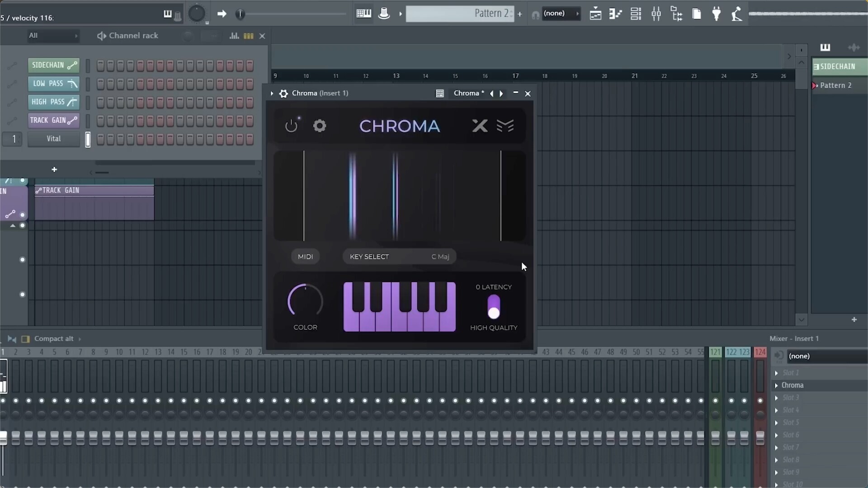Click the MIDI button in Chroma
Image resolution: width=868 pixels, height=488 pixels.
(x=305, y=257)
